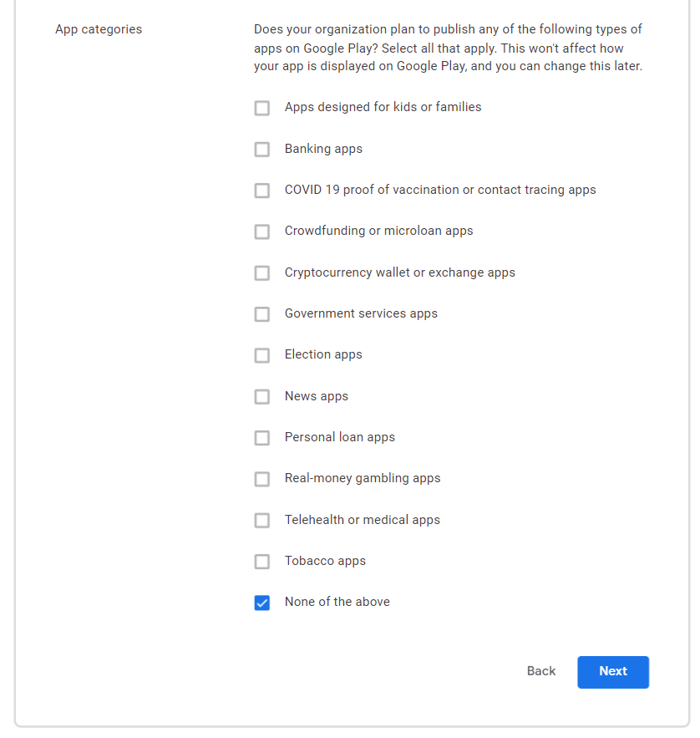
Task: Click the Tobacco apps label text
Action: (325, 561)
